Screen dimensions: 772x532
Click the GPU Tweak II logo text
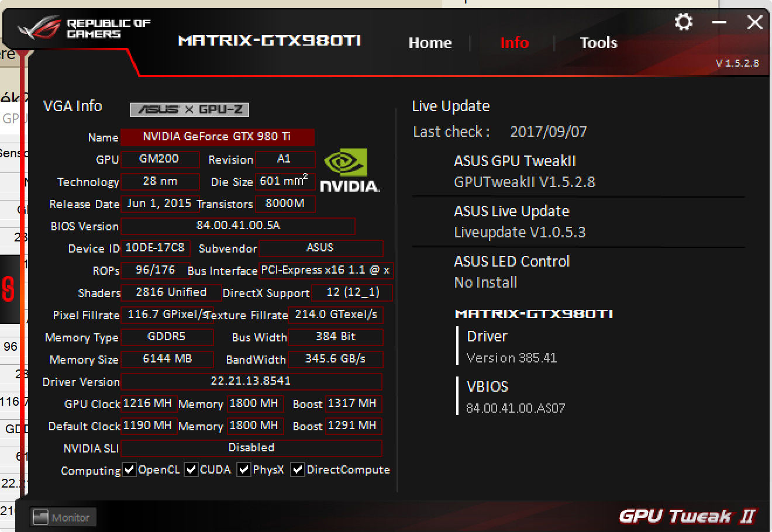[x=687, y=516]
